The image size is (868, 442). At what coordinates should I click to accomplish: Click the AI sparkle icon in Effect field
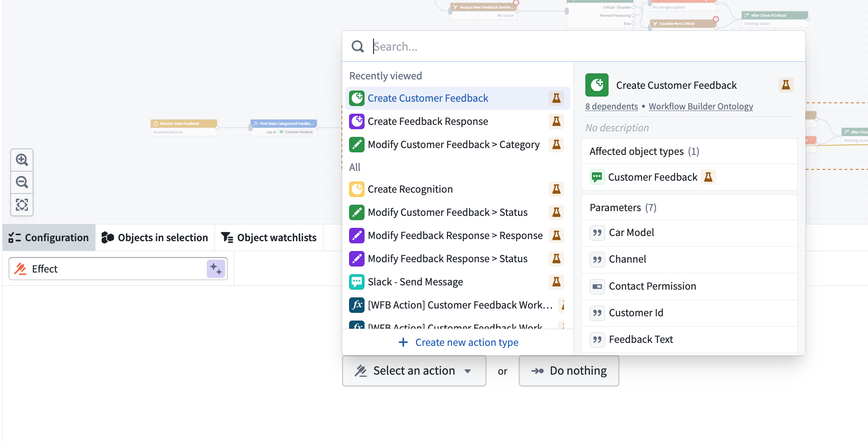pos(216,269)
